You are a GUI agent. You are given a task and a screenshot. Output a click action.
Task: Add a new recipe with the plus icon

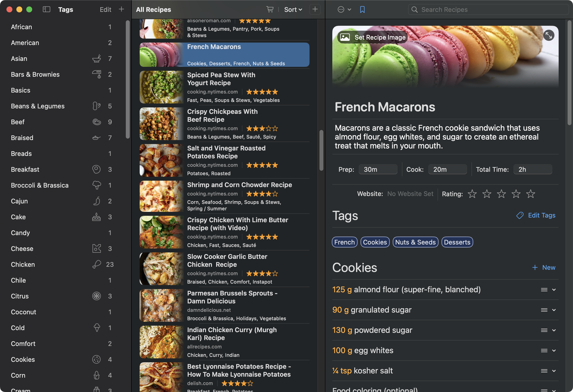(315, 9)
